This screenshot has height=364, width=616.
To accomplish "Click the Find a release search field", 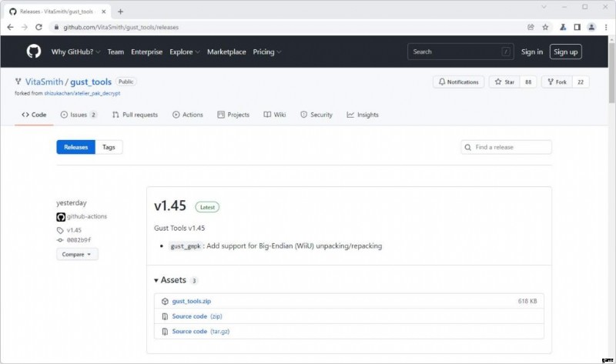I will tap(511, 147).
